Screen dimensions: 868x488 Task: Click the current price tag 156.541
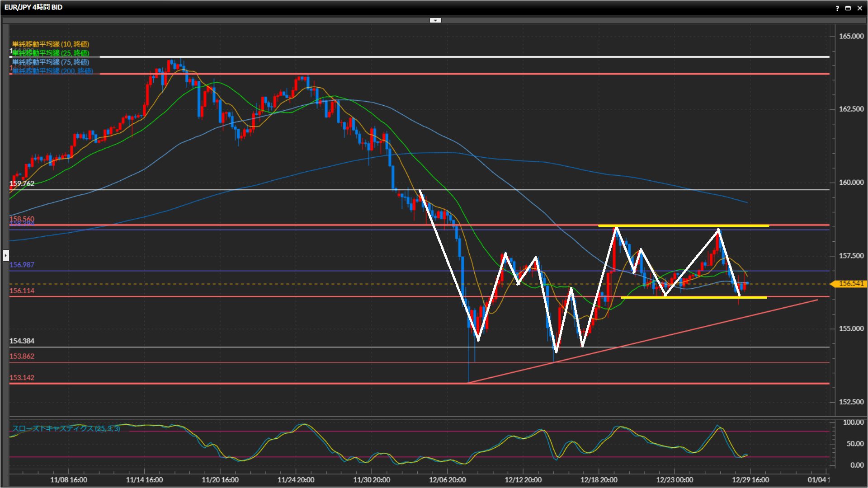(x=850, y=284)
